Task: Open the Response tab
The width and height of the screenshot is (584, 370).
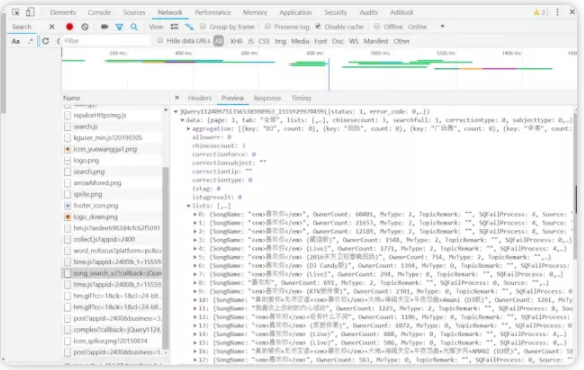Action: click(x=267, y=98)
